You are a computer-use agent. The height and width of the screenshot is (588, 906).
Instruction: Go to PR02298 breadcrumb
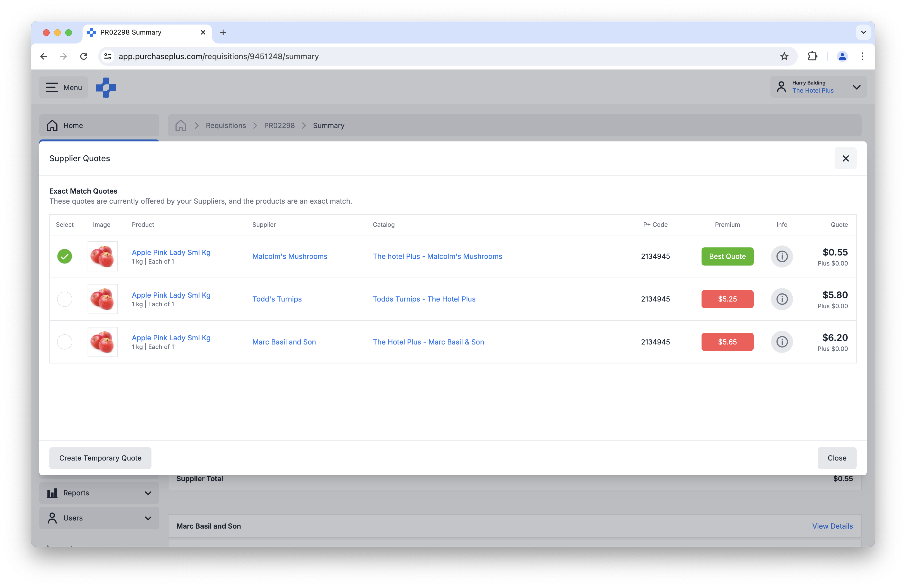click(279, 126)
